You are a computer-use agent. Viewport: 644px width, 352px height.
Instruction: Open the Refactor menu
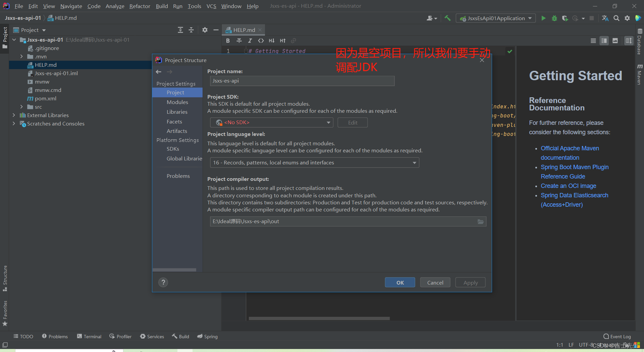pos(140,6)
